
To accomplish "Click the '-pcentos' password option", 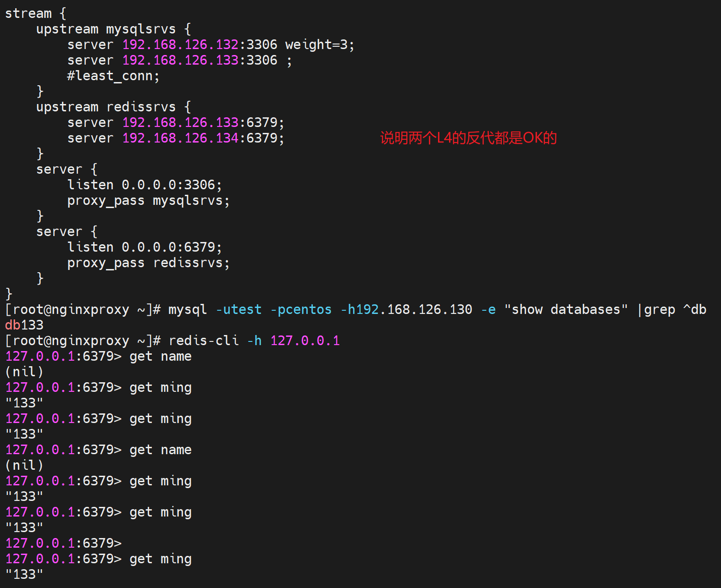I will pyautogui.click(x=300, y=310).
